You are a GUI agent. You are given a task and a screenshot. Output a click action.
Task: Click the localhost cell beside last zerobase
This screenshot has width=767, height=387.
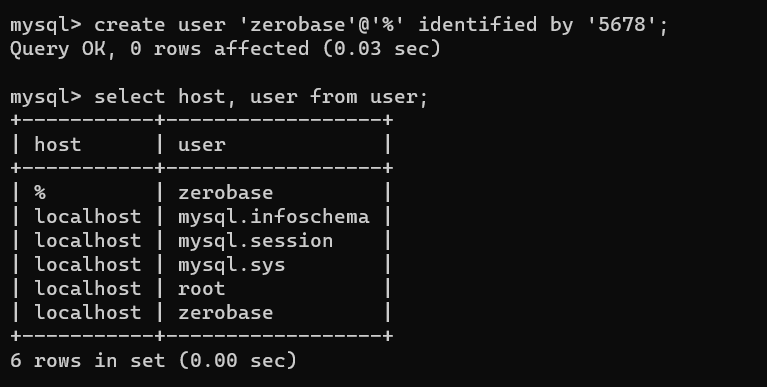[x=88, y=313]
